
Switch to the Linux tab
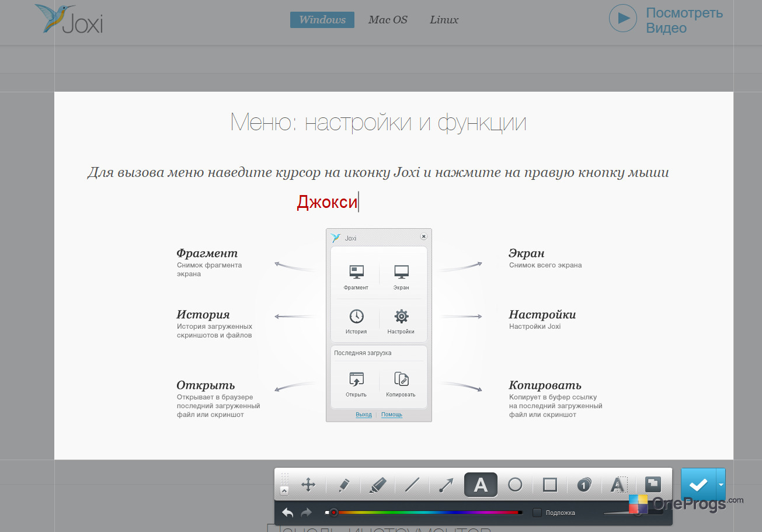[x=444, y=20]
